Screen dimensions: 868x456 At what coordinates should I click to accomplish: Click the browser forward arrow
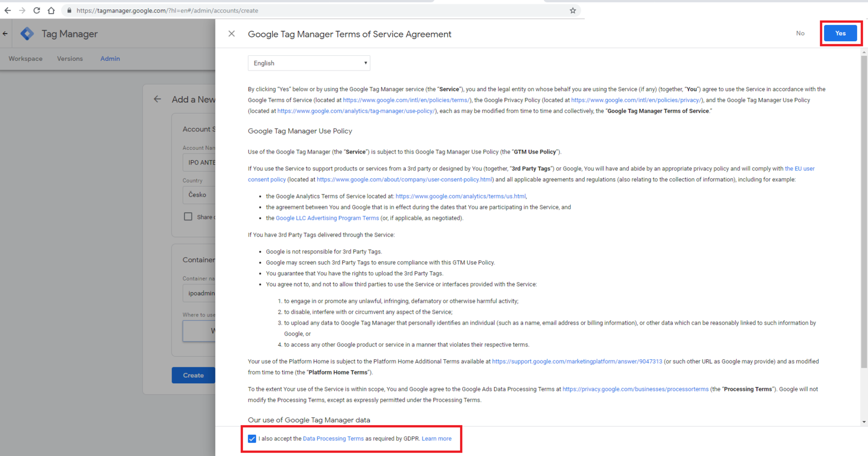click(x=22, y=10)
